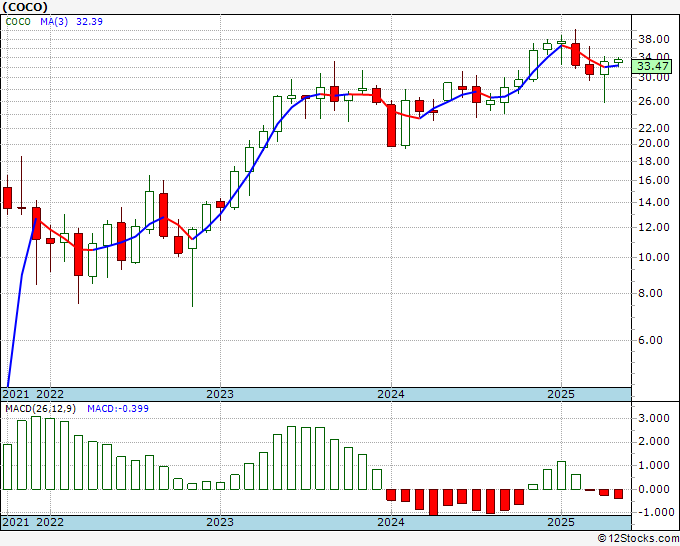Screen dimensions: 680x546
Task: Click the 2025 label on MACD time axis
Action: point(561,522)
